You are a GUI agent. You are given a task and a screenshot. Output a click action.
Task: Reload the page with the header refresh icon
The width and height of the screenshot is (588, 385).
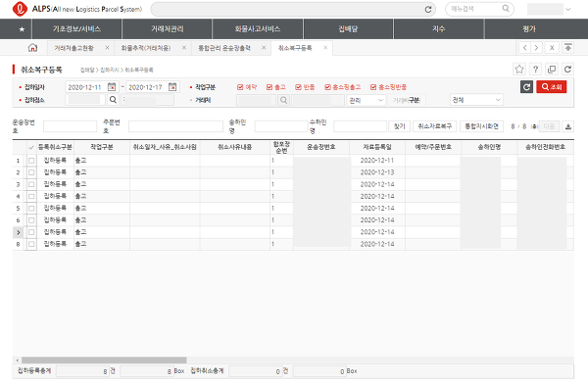point(567,69)
